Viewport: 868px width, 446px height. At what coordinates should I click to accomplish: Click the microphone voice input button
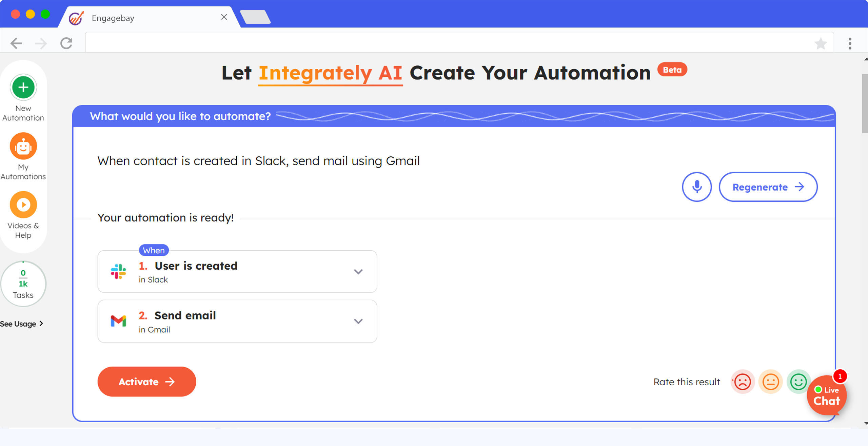[697, 187]
